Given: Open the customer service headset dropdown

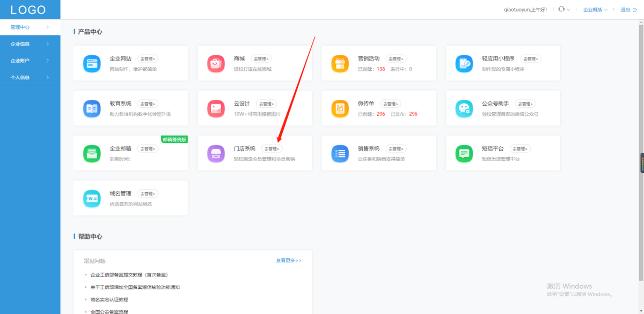Looking at the screenshot, I should 563,10.
